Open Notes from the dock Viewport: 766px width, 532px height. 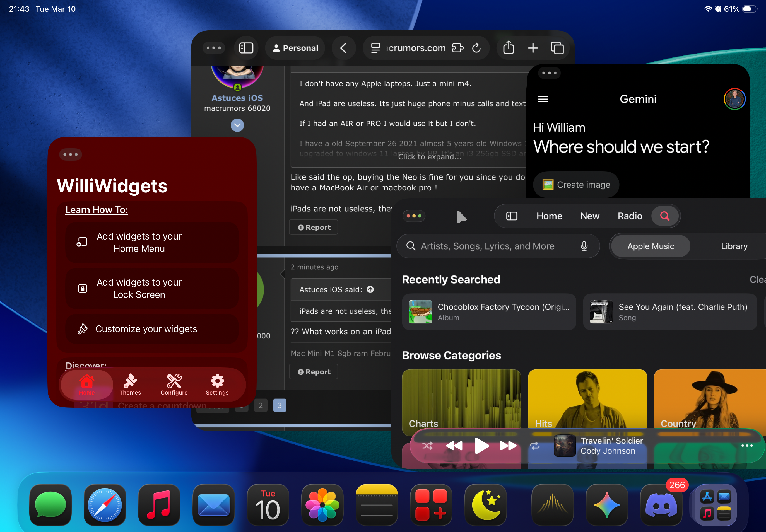(x=377, y=505)
